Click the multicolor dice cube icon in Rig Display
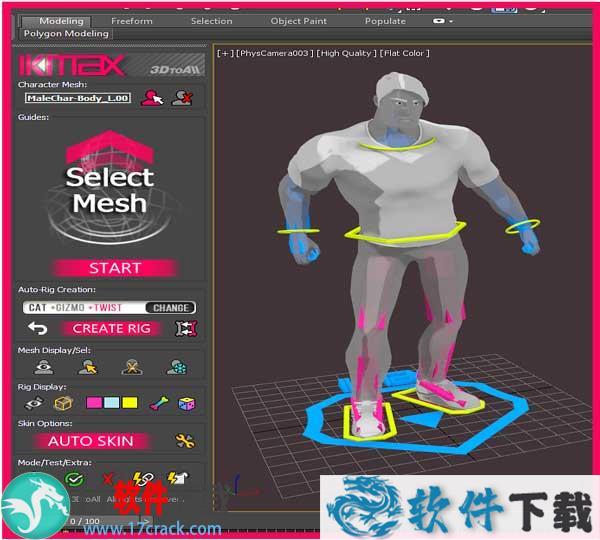 tap(187, 403)
